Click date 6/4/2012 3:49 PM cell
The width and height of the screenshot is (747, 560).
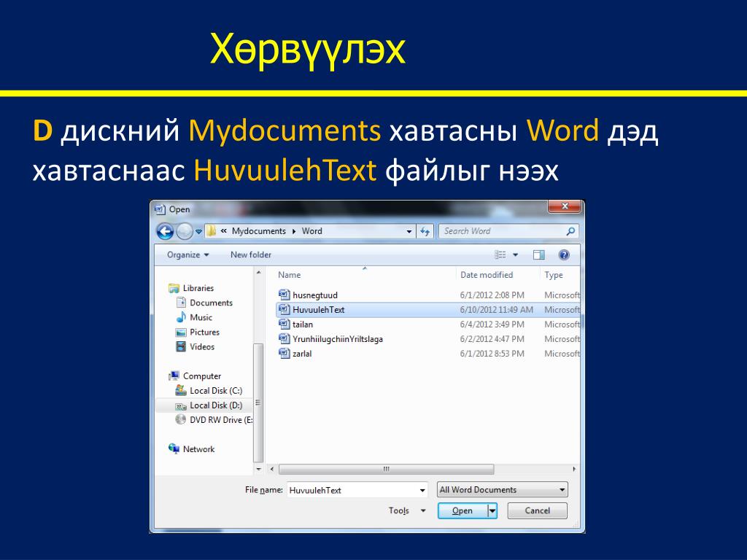[492, 324]
